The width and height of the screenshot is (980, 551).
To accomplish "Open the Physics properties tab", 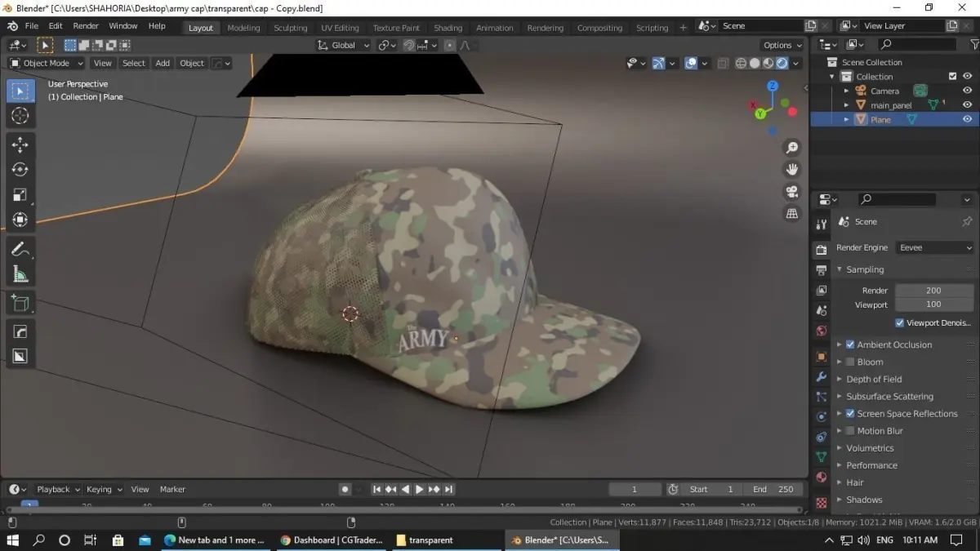I will tap(822, 417).
